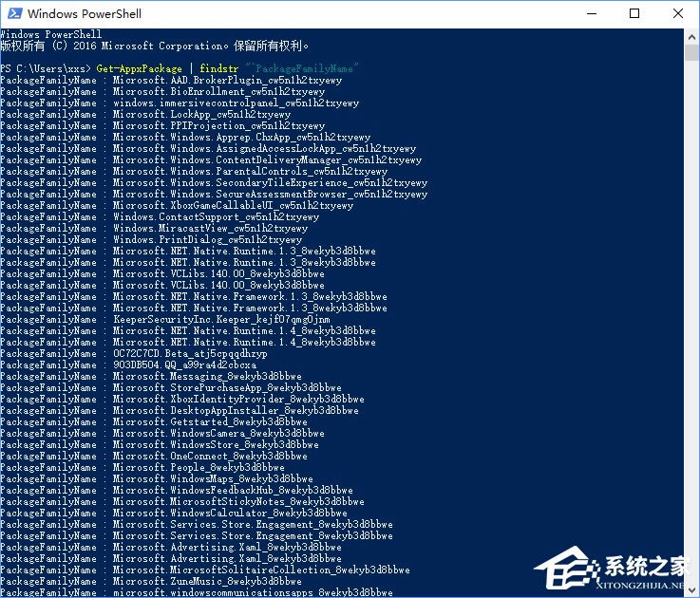
Task: Click the vertical scrollbar thumb
Action: (x=691, y=52)
